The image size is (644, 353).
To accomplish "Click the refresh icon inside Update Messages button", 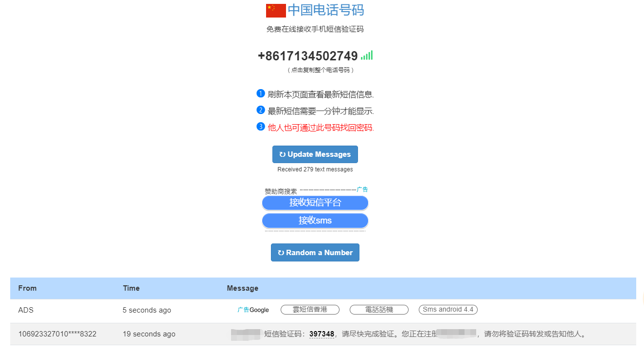I will click(x=284, y=154).
